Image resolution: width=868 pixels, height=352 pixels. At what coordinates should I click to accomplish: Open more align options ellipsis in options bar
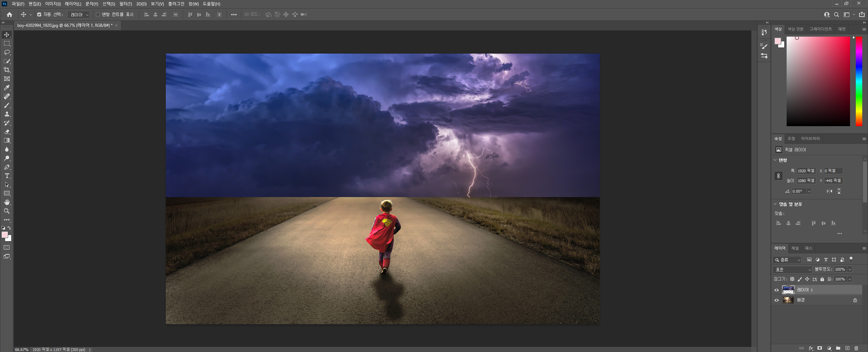click(x=234, y=15)
